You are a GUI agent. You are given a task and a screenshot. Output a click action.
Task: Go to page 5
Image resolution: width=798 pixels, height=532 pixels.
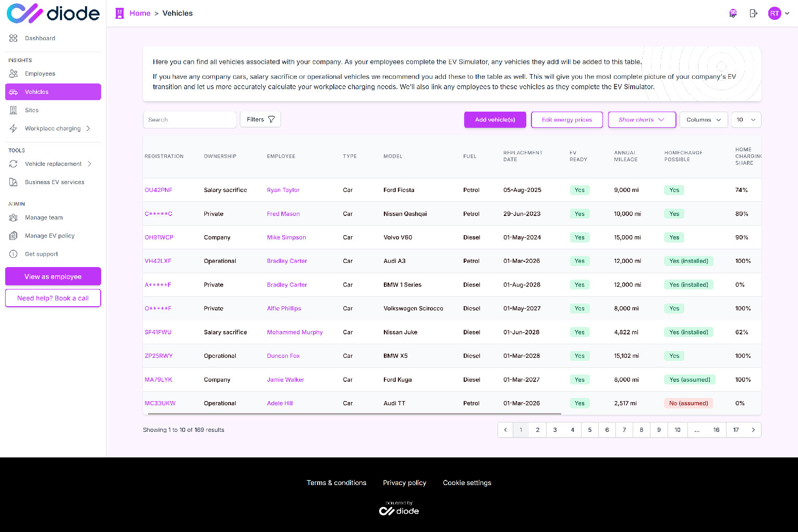(590, 430)
